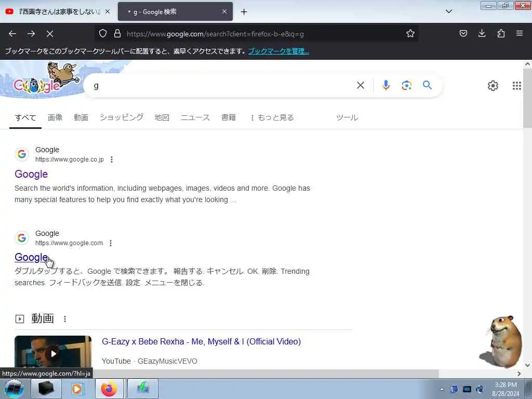Open Save to Pocket

click(x=463, y=33)
